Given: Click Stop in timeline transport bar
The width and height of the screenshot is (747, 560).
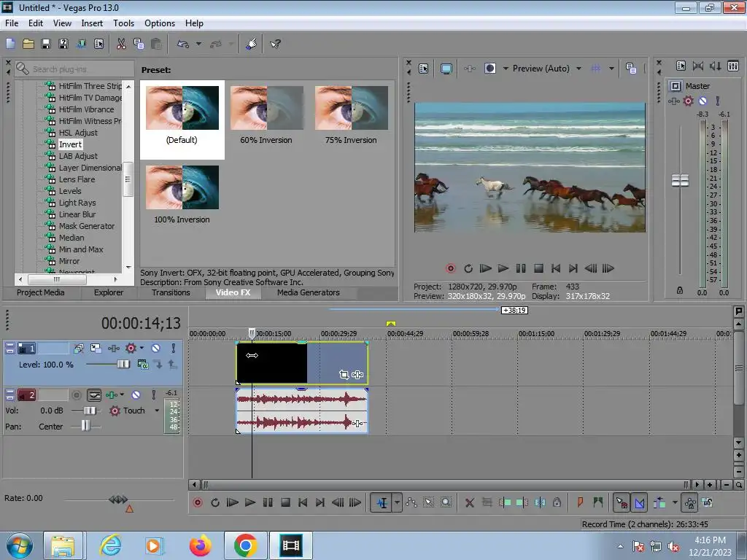Looking at the screenshot, I should click(x=285, y=502).
